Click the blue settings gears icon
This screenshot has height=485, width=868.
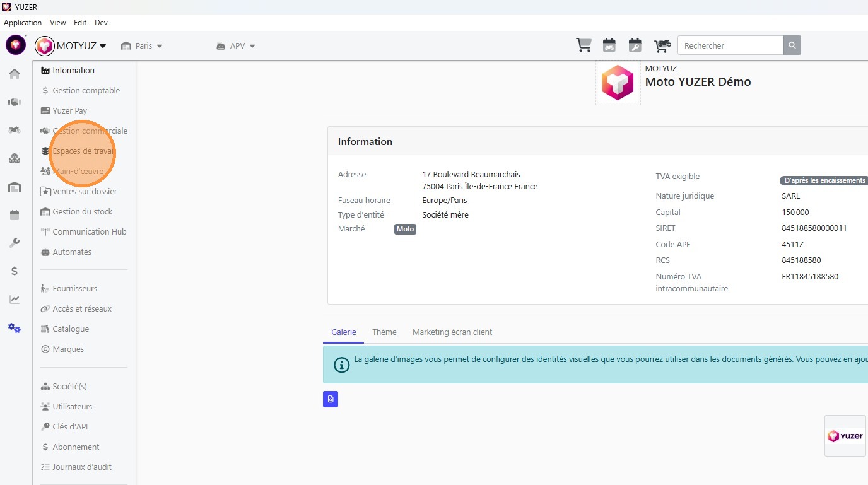[15, 328]
